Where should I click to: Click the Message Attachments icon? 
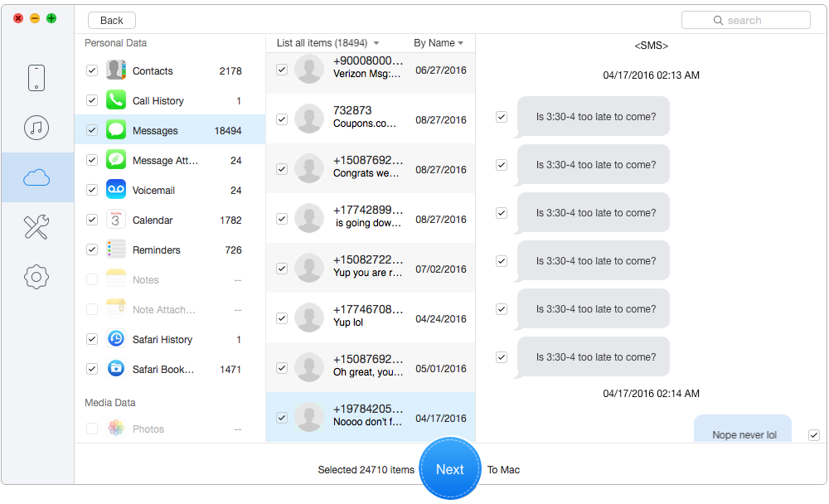pos(116,160)
